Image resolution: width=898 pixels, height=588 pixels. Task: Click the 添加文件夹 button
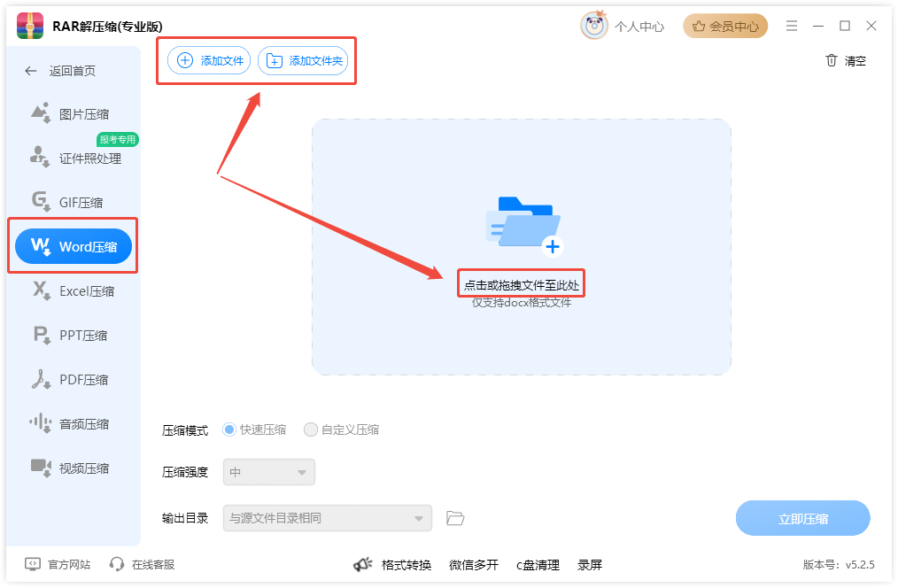[x=303, y=61]
